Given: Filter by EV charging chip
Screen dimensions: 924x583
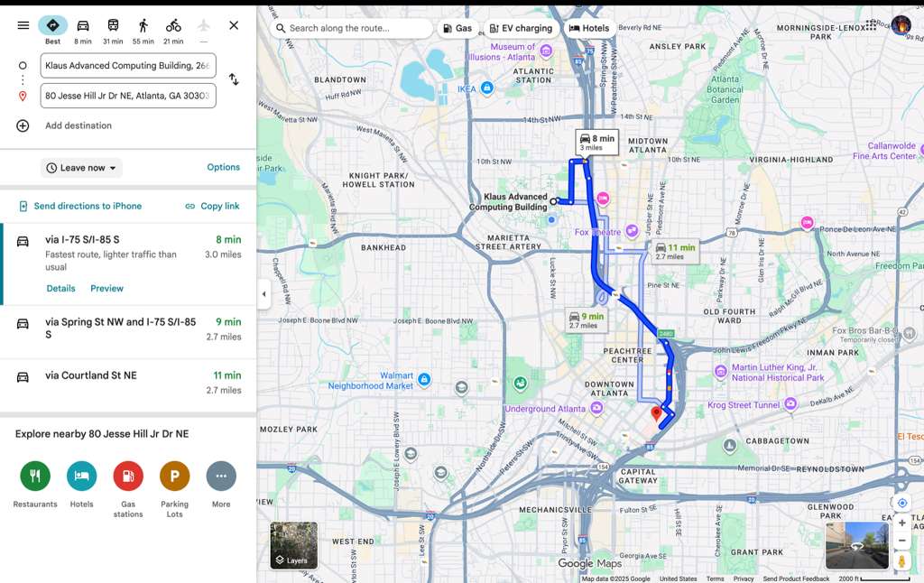Looking at the screenshot, I should coord(521,28).
